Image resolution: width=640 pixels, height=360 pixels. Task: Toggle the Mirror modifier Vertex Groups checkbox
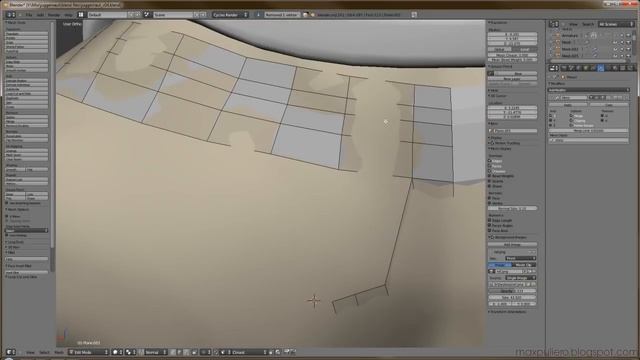[571, 126]
